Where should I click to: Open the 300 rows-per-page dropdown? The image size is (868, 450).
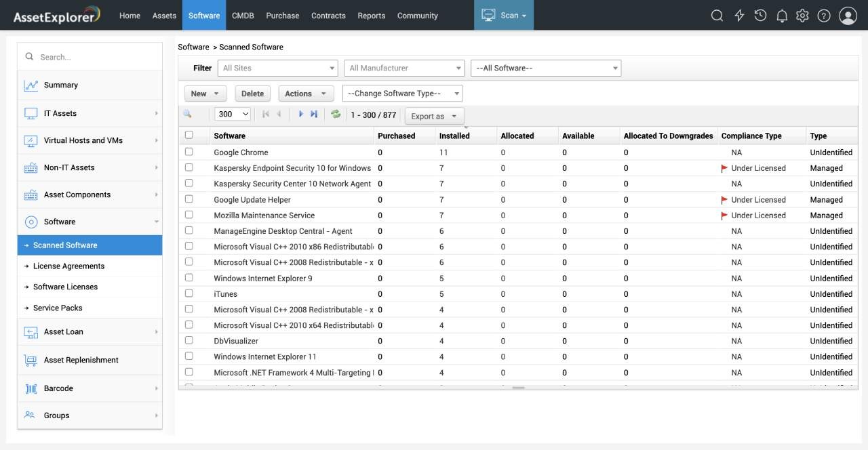(x=233, y=115)
